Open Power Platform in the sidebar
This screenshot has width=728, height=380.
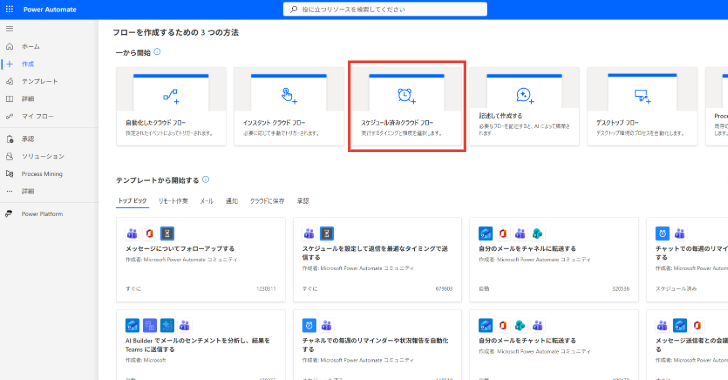pyautogui.click(x=42, y=214)
